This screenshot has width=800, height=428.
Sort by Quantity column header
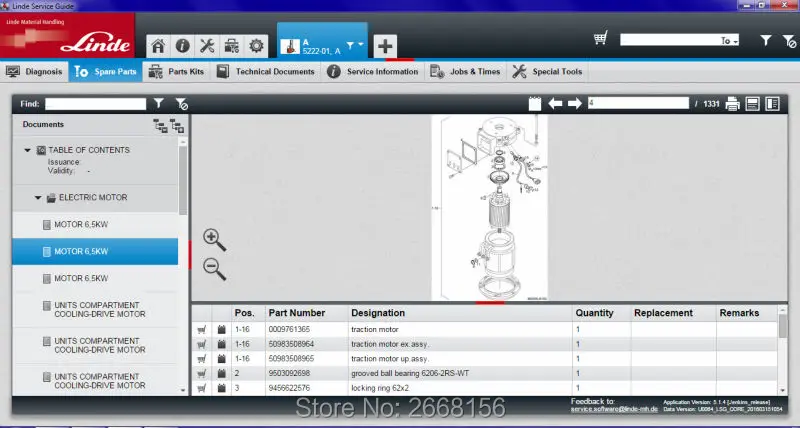594,313
